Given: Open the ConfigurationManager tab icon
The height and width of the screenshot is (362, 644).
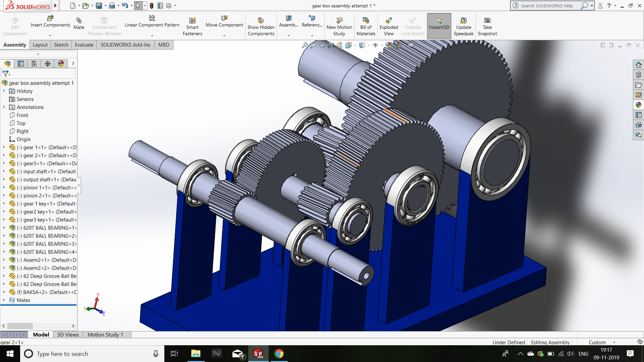Looking at the screenshot, I should point(34,64).
